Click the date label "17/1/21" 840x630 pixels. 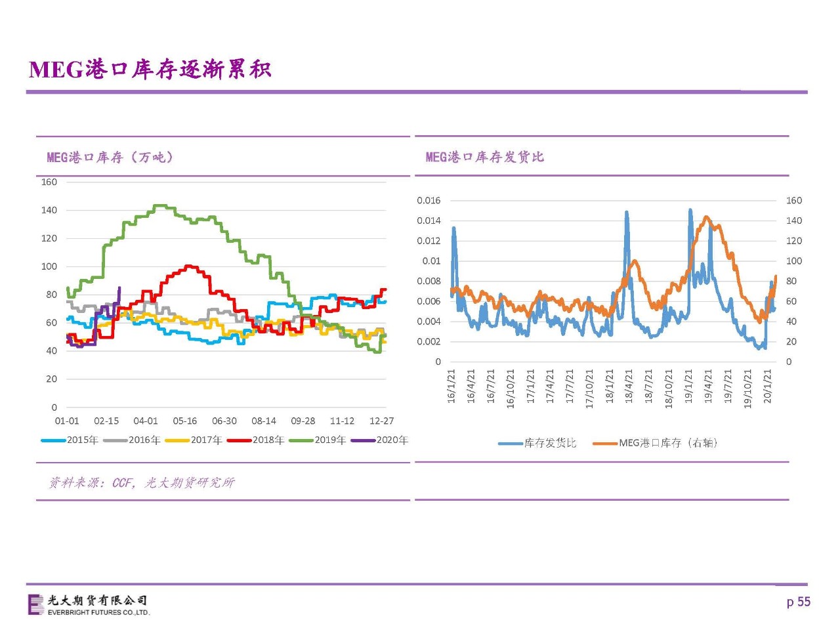click(x=530, y=386)
